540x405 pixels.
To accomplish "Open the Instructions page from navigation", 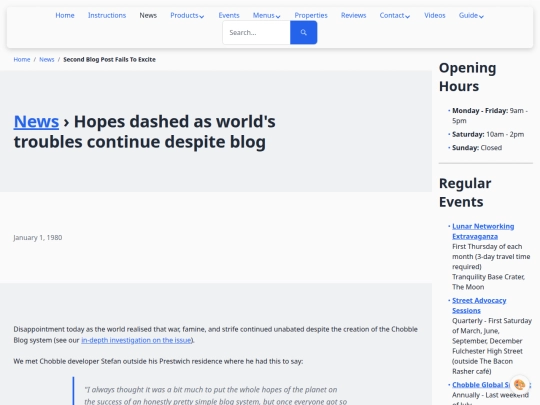I will click(107, 15).
